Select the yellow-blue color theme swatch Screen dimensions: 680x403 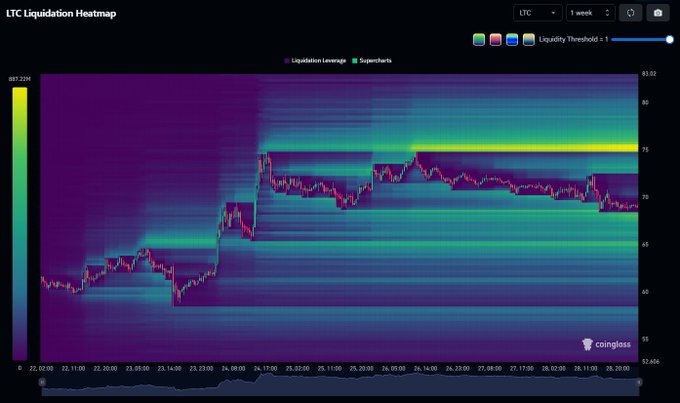(x=529, y=39)
